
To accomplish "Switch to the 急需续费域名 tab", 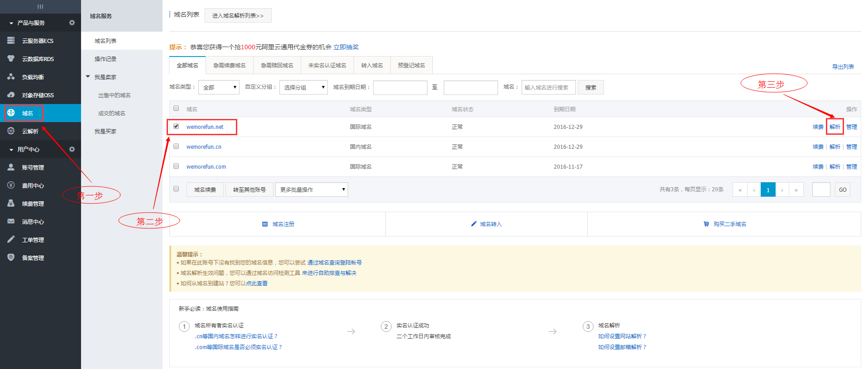I will pyautogui.click(x=230, y=65).
